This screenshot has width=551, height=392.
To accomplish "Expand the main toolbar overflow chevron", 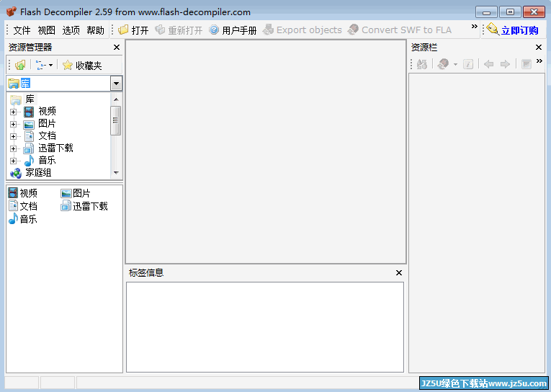I will (475, 27).
